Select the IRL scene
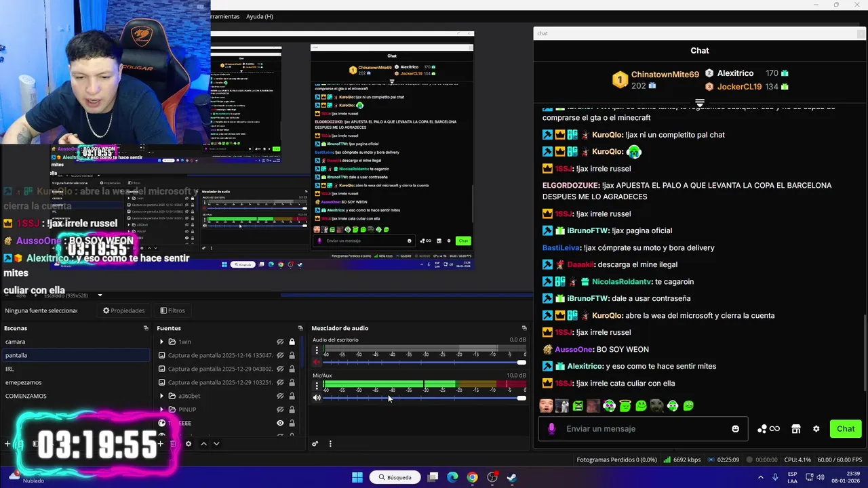The height and width of the screenshot is (488, 868). coord(75,369)
